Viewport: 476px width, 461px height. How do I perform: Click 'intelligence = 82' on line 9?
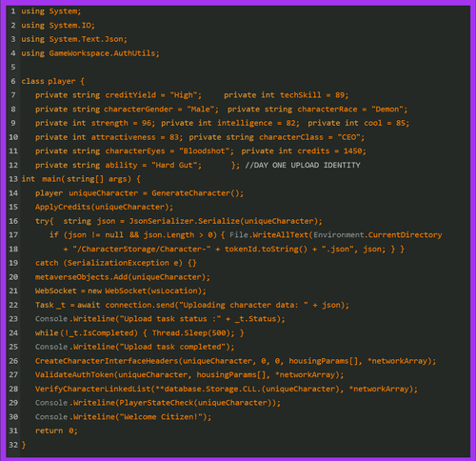click(x=256, y=123)
